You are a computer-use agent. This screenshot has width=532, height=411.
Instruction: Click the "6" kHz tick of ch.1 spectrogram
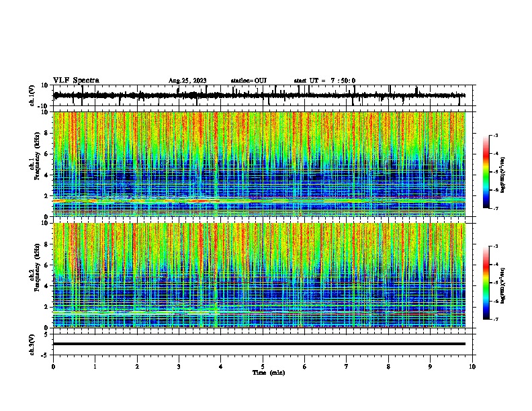[46, 154]
